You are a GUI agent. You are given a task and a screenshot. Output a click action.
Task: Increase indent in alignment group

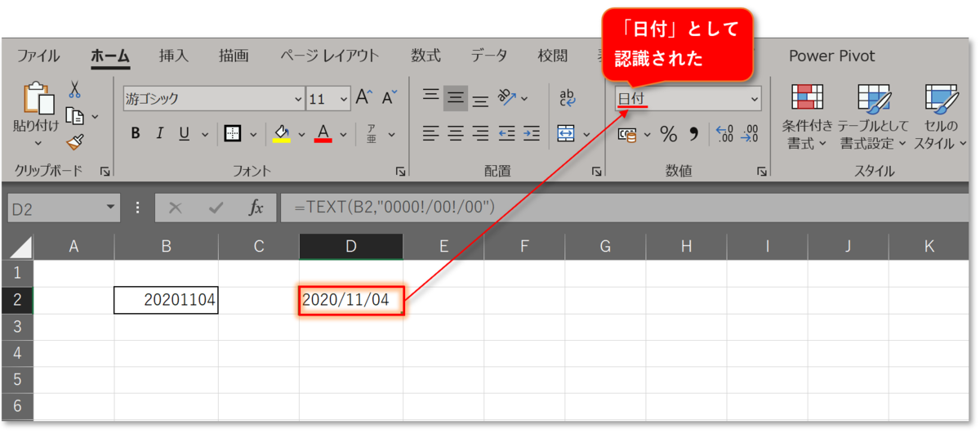pos(532,133)
